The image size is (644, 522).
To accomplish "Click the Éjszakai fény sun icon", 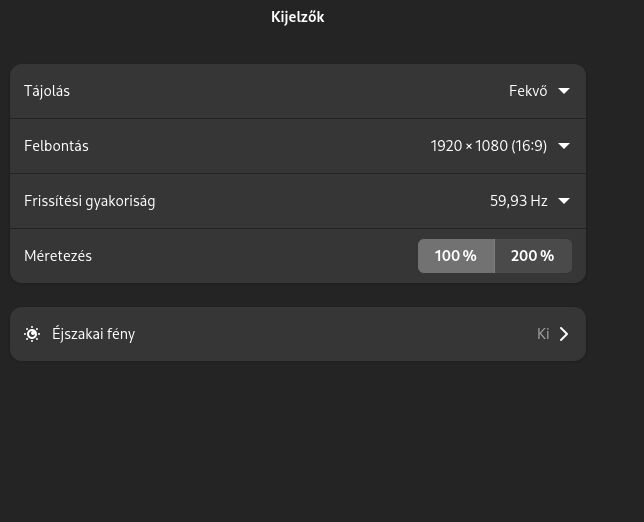I will pyautogui.click(x=32, y=334).
